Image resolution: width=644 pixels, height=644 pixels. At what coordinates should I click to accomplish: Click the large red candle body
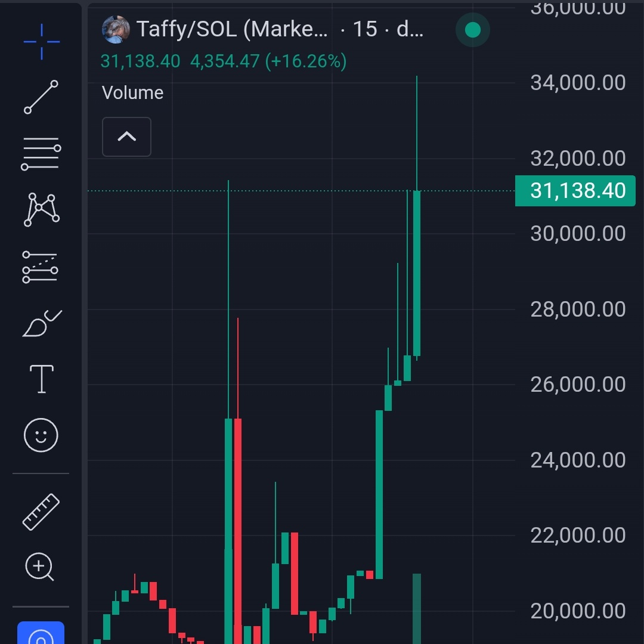coord(238,530)
